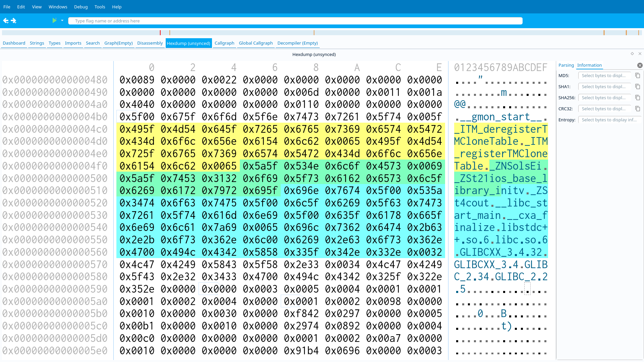This screenshot has height=362, width=644.
Task: Close the hexdump side panel
Action: click(x=640, y=65)
